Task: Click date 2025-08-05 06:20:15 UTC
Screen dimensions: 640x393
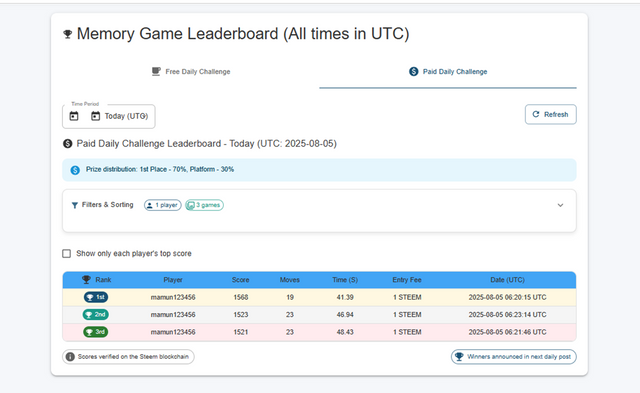Action: (507, 298)
